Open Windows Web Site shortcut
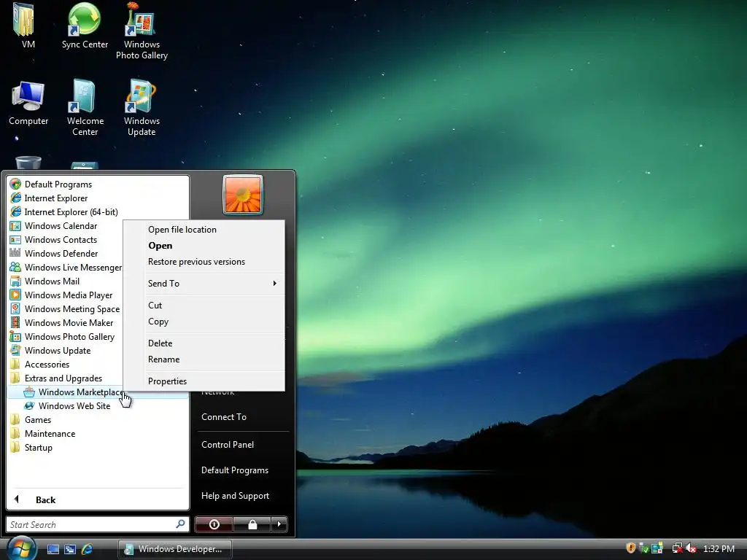747x560 pixels. click(x=98, y=405)
